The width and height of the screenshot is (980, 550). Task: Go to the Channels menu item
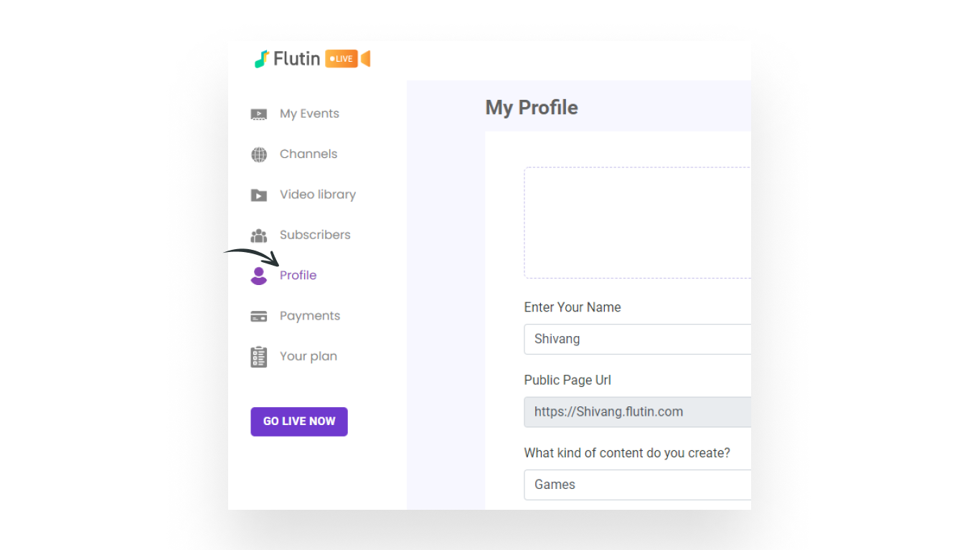308,154
